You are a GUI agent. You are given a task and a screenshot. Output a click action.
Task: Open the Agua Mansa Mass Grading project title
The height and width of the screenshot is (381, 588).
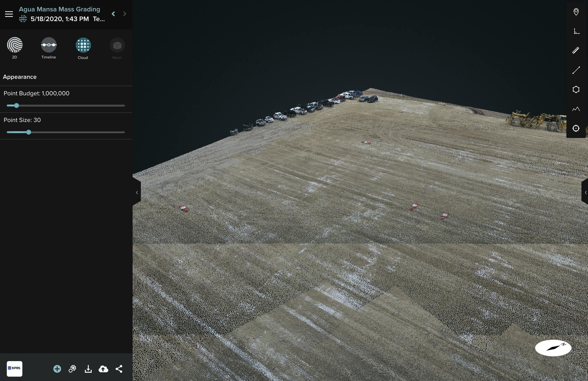pyautogui.click(x=60, y=9)
